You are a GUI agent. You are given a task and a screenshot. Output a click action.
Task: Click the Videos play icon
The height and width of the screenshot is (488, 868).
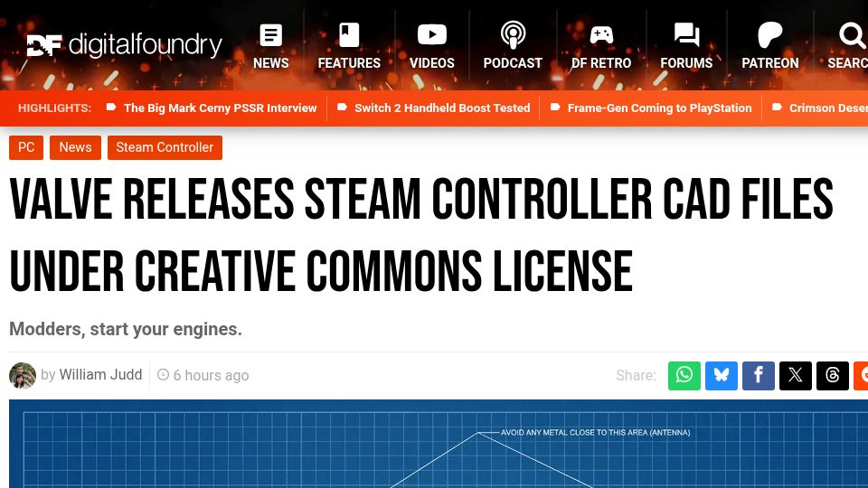[432, 34]
